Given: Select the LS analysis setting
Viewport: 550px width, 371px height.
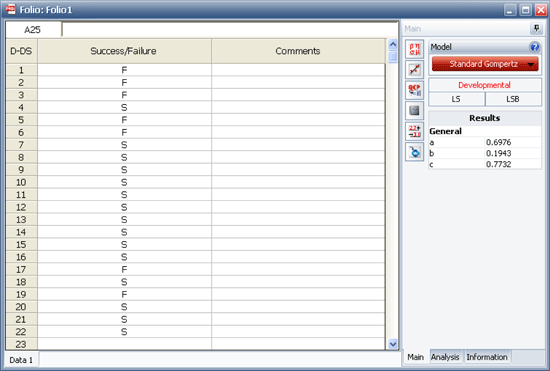Looking at the screenshot, I should pos(456,99).
